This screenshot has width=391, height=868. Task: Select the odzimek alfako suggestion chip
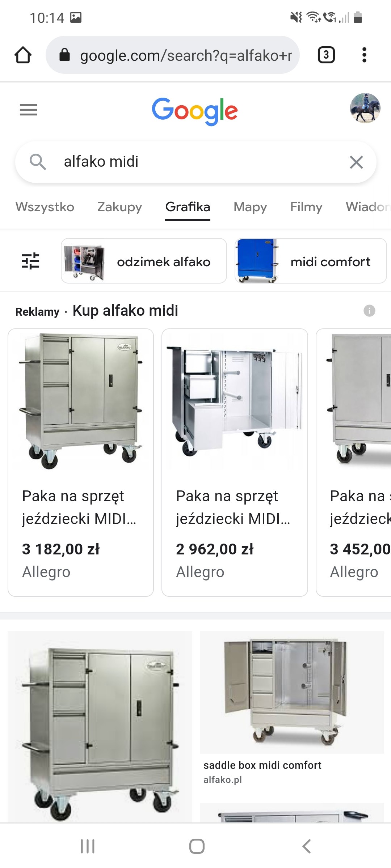(144, 261)
